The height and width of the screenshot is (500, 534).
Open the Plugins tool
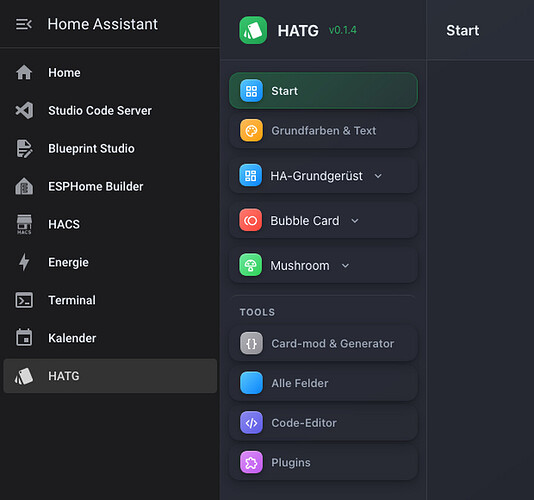(x=324, y=462)
